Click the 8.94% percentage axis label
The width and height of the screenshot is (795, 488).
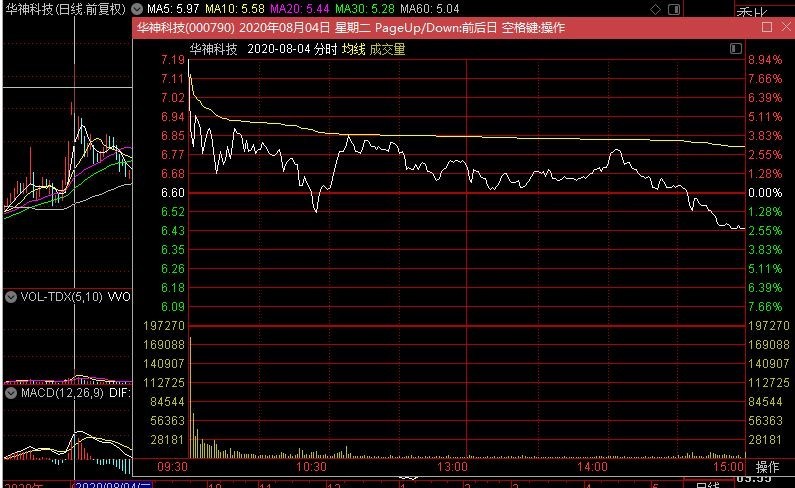coord(765,60)
